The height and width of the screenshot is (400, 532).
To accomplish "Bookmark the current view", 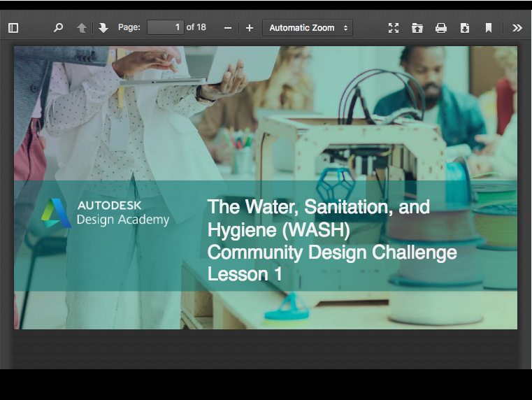I will click(489, 28).
